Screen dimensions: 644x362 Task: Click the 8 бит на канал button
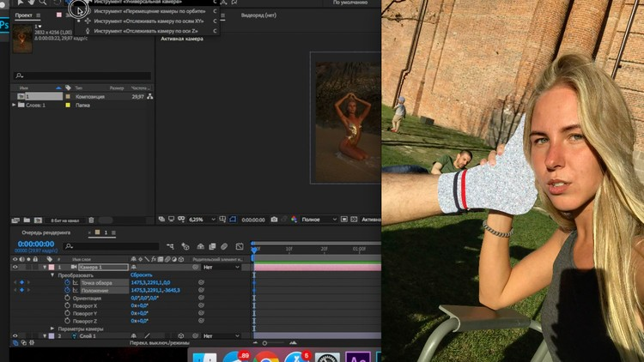click(x=65, y=220)
